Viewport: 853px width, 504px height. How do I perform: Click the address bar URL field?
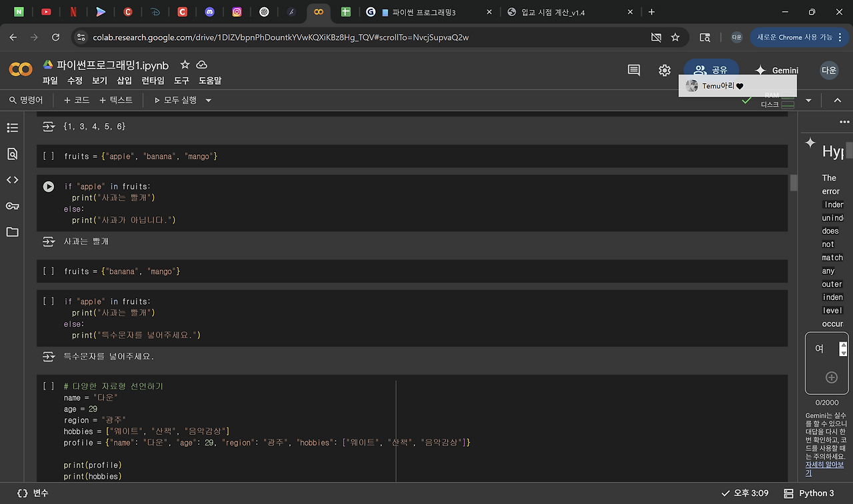click(x=367, y=37)
